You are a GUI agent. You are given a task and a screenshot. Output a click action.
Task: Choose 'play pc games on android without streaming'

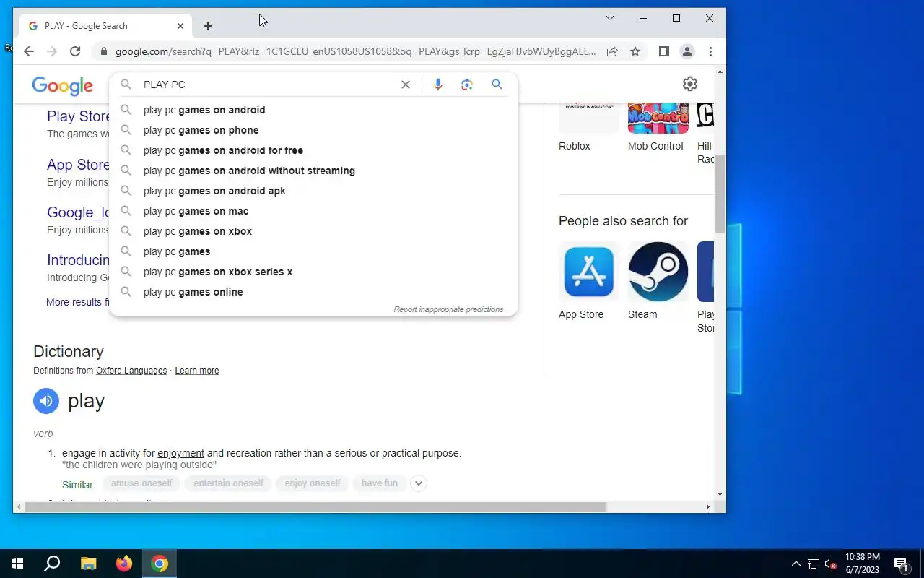coord(313,171)
